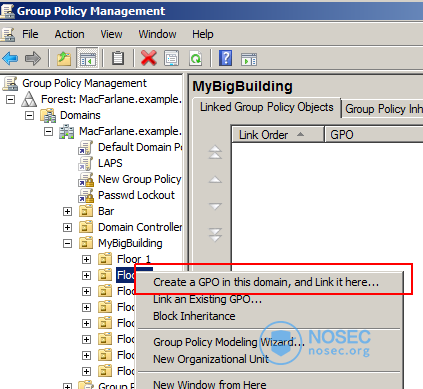423x389 pixels.
Task: Click the Move link up arrow
Action: point(215,180)
